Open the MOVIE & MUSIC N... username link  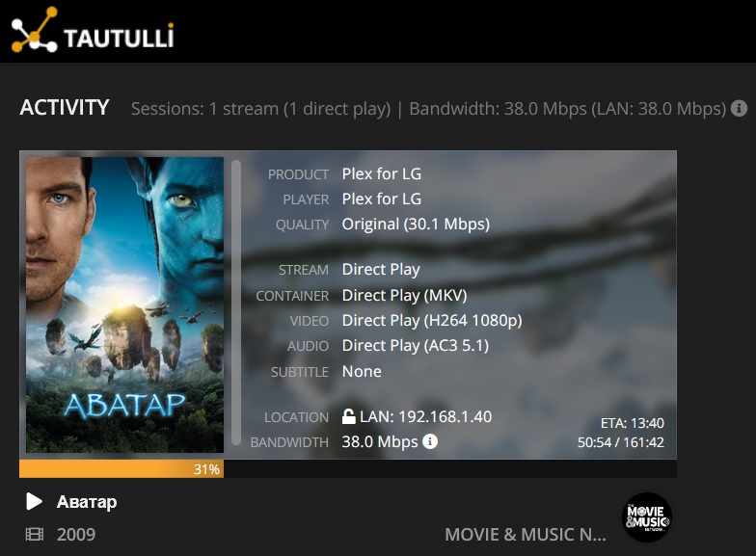pyautogui.click(x=526, y=534)
